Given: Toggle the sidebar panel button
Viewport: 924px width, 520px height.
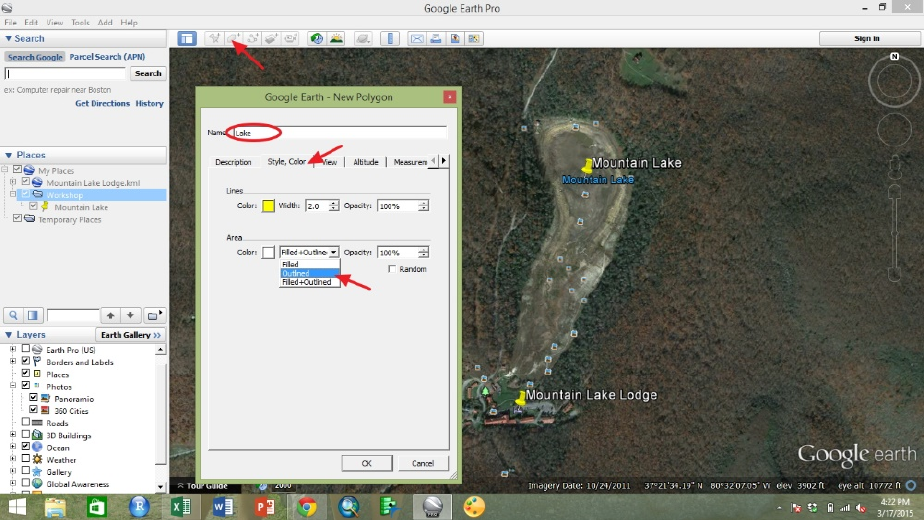Looking at the screenshot, I should click(187, 39).
